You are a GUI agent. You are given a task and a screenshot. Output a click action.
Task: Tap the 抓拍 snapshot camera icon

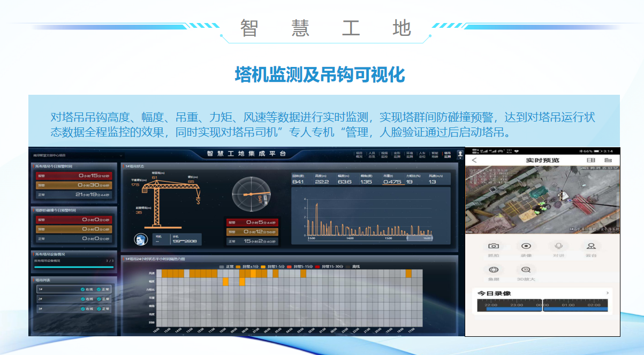pyautogui.click(x=493, y=246)
